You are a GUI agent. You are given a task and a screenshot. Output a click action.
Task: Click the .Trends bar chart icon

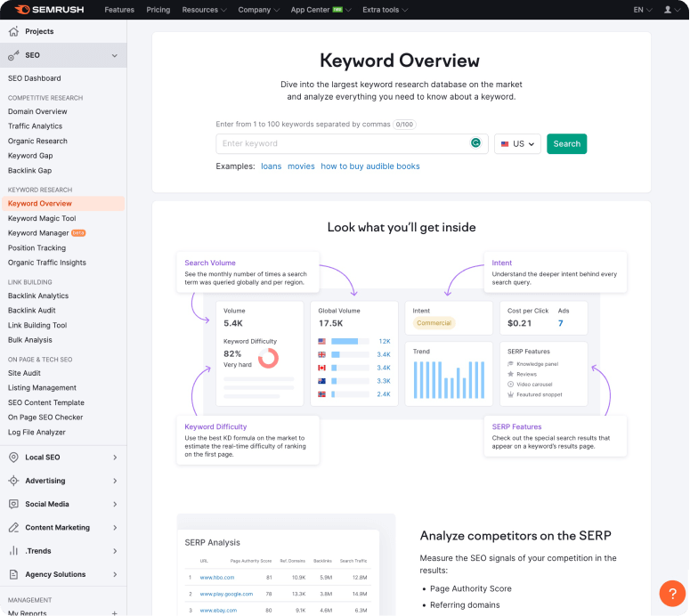click(13, 551)
